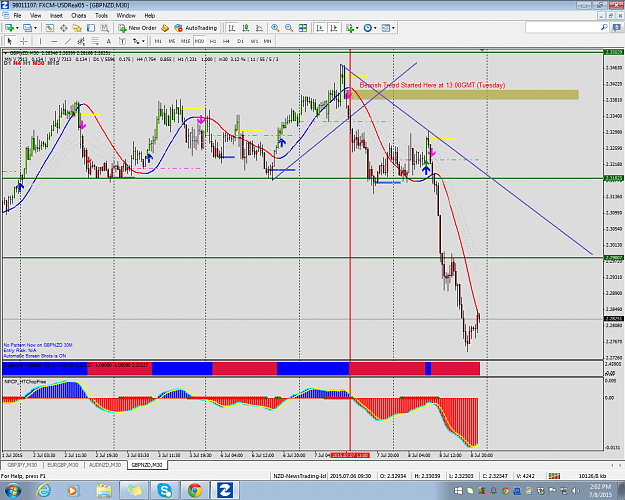
Task: Expand the periodicity clock dropdown
Action: [375, 28]
